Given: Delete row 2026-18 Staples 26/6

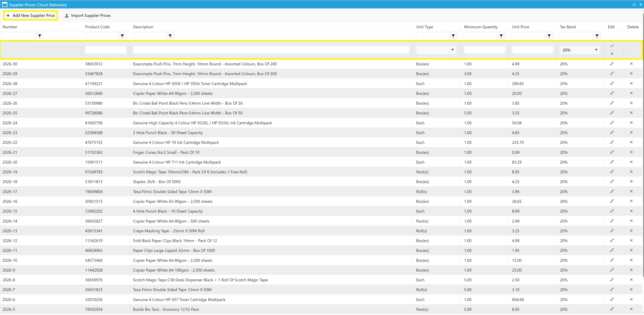Looking at the screenshot, I should pos(631,181).
